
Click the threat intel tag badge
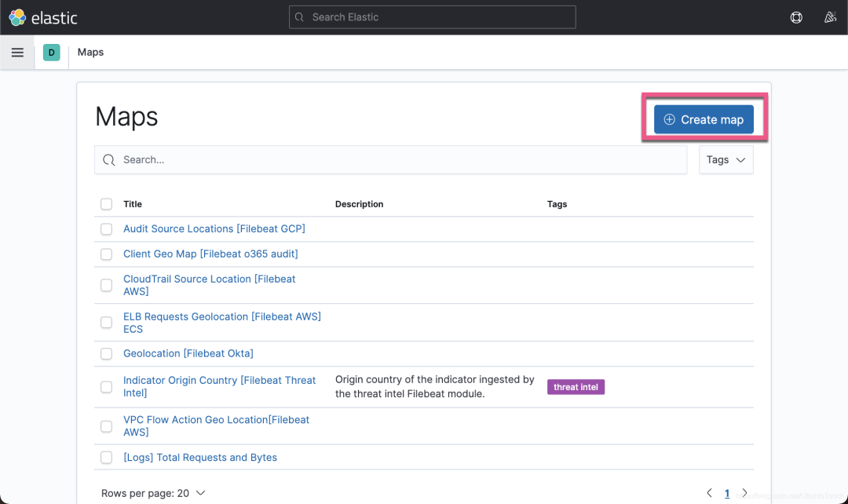pyautogui.click(x=576, y=387)
